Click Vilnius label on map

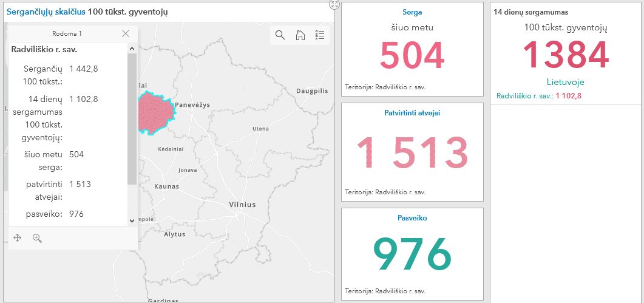(242, 205)
